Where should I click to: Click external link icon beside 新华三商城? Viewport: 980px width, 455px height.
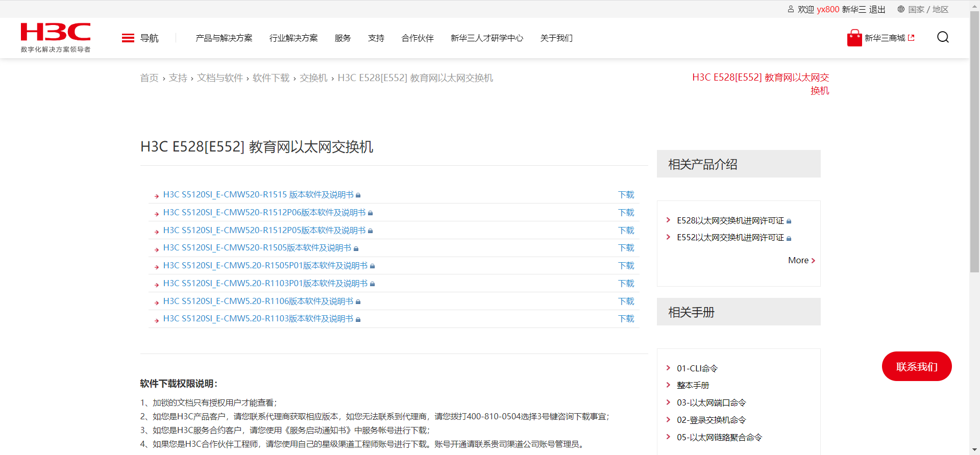911,38
